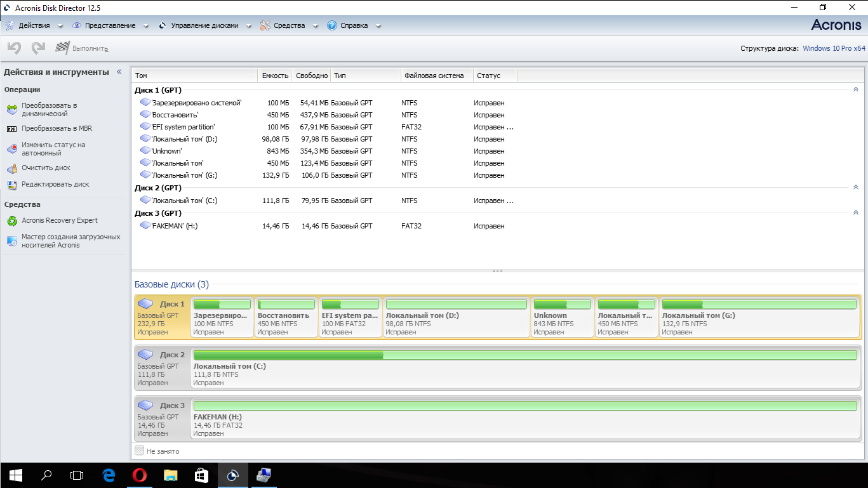Image resolution: width=868 pixels, height=488 pixels.
Task: Collapse the Диск 3 (GPT) group
Action: [855, 213]
